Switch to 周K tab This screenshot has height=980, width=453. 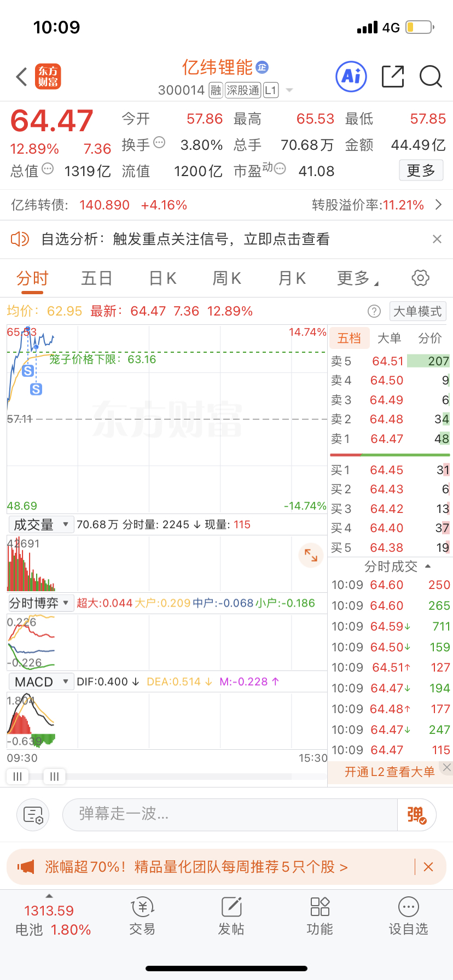coord(227,278)
